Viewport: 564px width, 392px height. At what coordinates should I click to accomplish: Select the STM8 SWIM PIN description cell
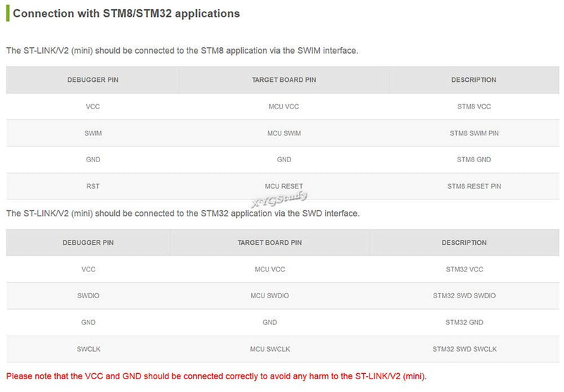click(x=474, y=133)
